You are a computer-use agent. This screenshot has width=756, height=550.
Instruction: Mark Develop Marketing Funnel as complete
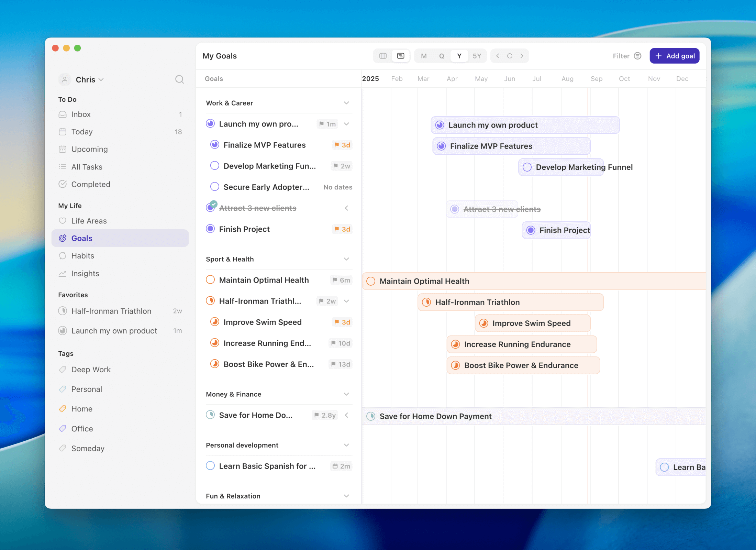coord(215,166)
